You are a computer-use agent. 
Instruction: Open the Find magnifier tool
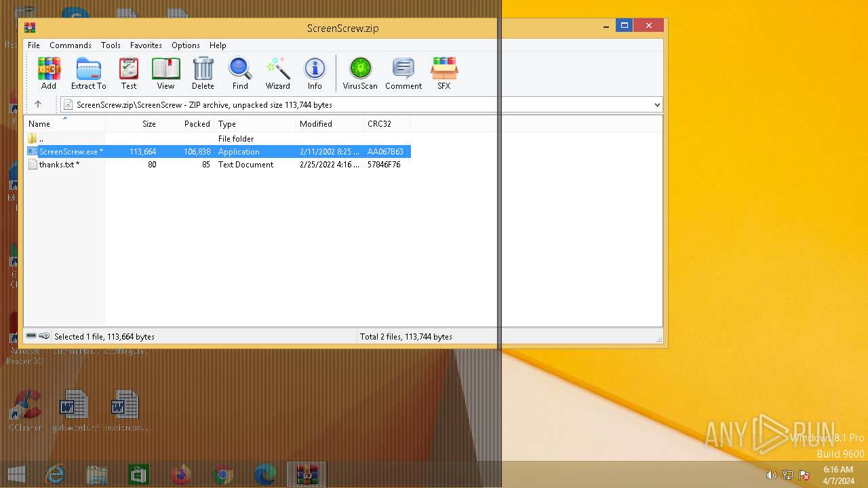[x=240, y=73]
